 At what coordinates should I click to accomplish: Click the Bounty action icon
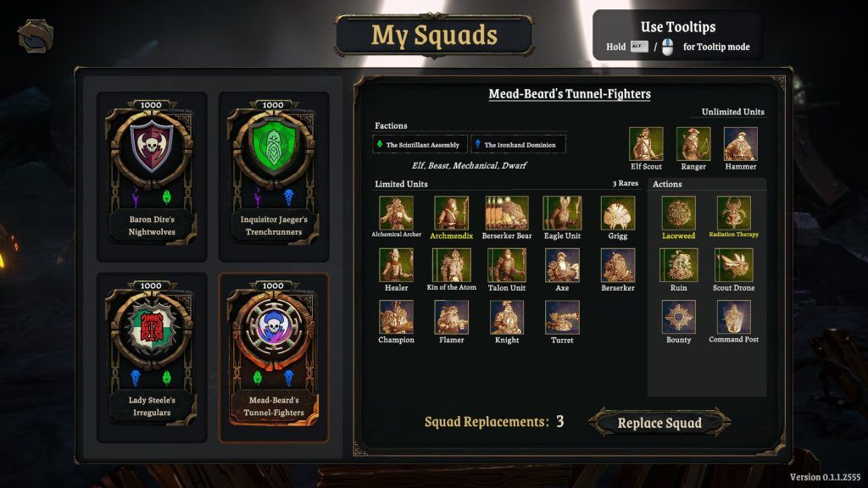[x=678, y=317]
